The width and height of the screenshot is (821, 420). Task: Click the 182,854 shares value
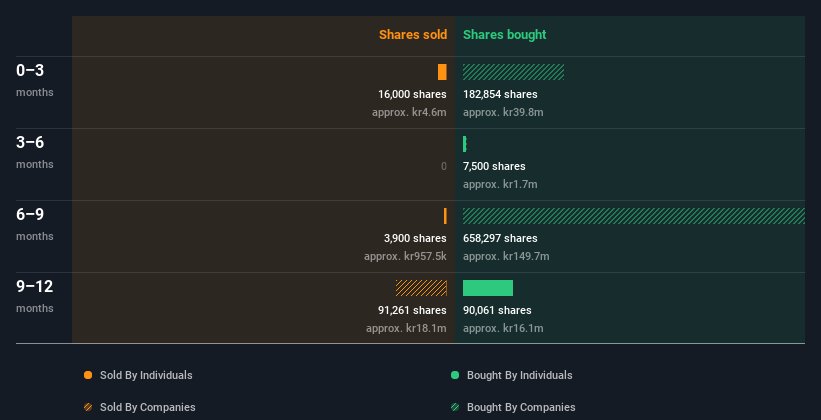click(x=500, y=94)
